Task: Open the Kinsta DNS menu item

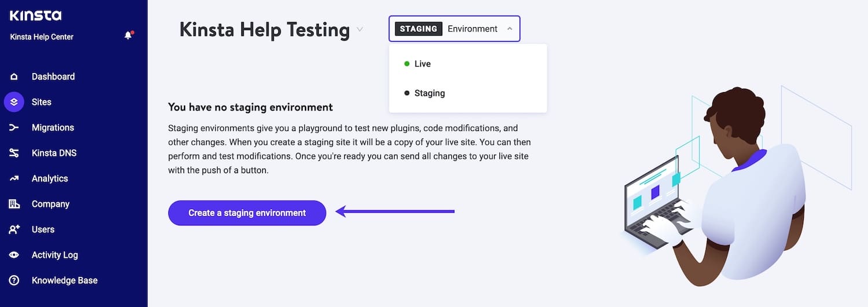Action: [x=54, y=153]
